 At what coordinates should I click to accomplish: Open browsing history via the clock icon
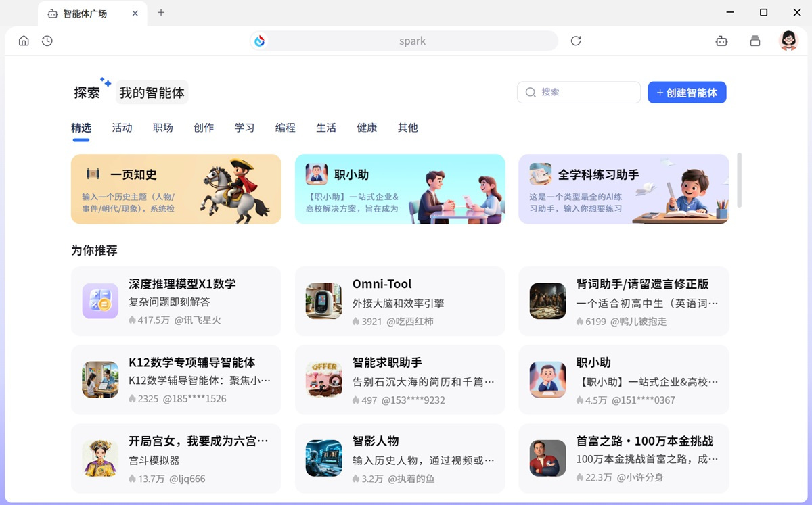click(47, 41)
